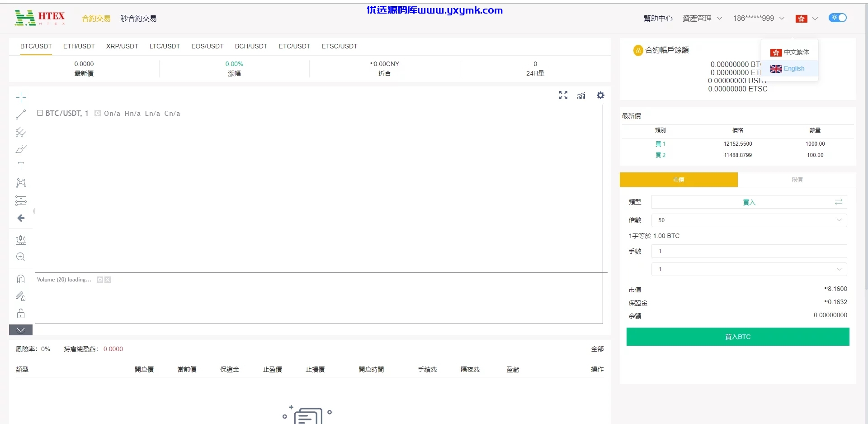Choose 中文繁体 language option
Viewport: 868px width, 424px height.
click(790, 52)
